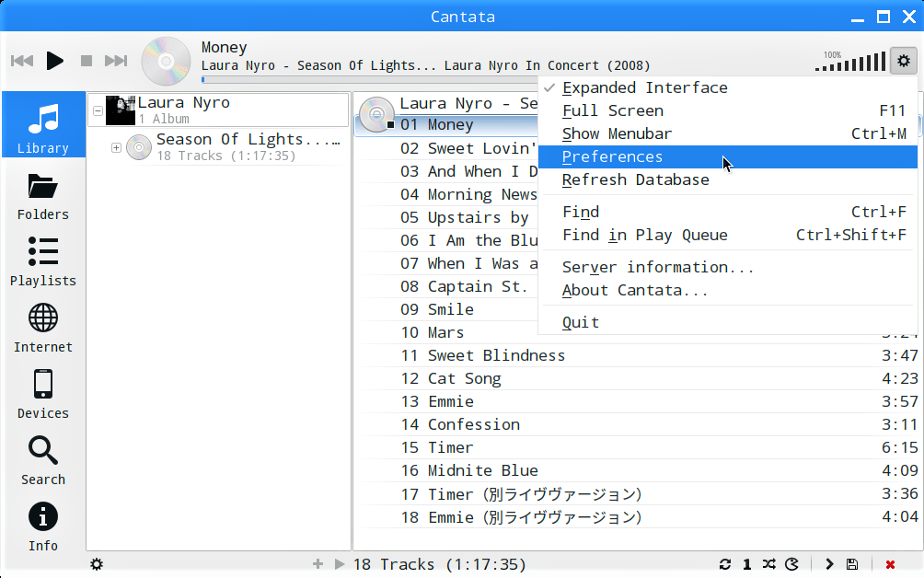
Task: Click the album cover disc icon in header
Action: tap(167, 61)
